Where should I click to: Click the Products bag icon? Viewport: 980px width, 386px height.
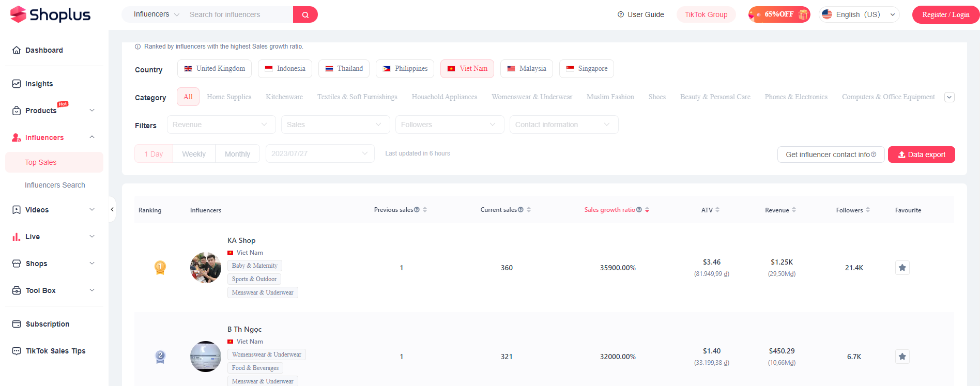[x=17, y=111]
